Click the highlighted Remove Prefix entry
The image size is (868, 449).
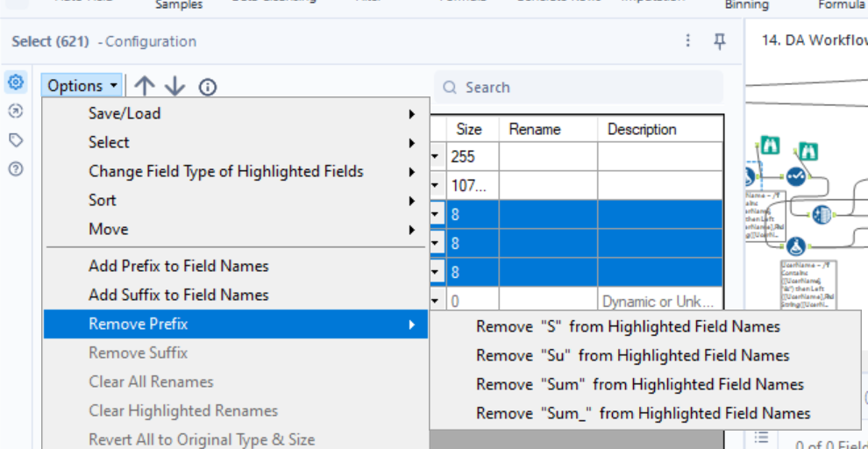click(x=236, y=324)
